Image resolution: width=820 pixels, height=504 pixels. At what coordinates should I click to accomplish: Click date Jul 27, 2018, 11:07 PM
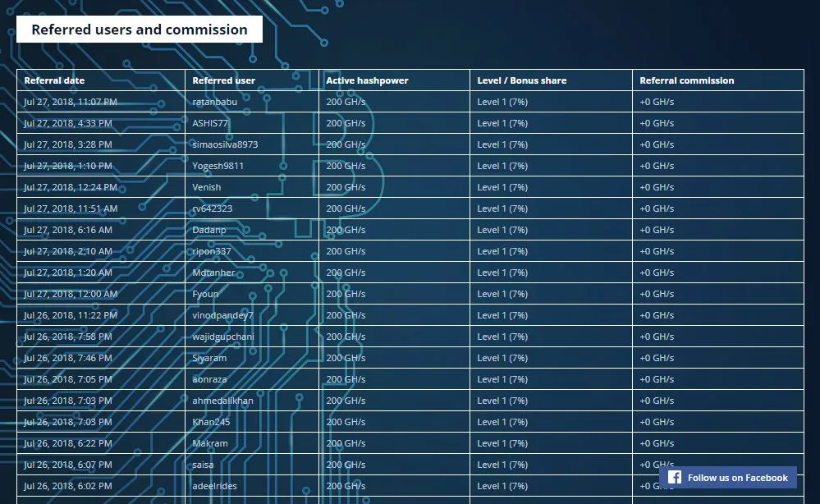click(71, 102)
